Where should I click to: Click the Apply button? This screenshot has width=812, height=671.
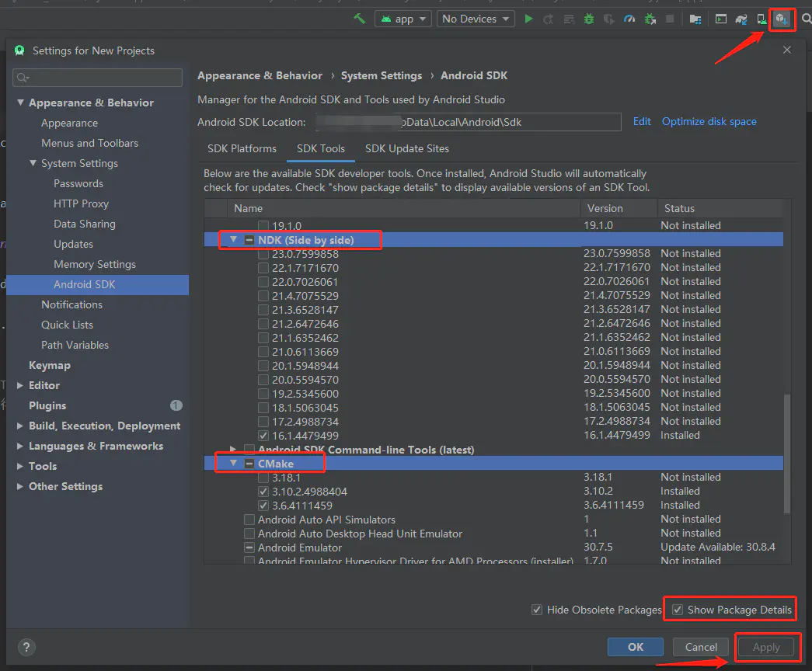766,647
